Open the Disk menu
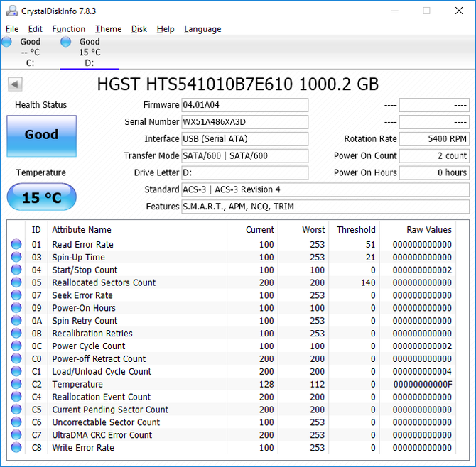 (139, 29)
